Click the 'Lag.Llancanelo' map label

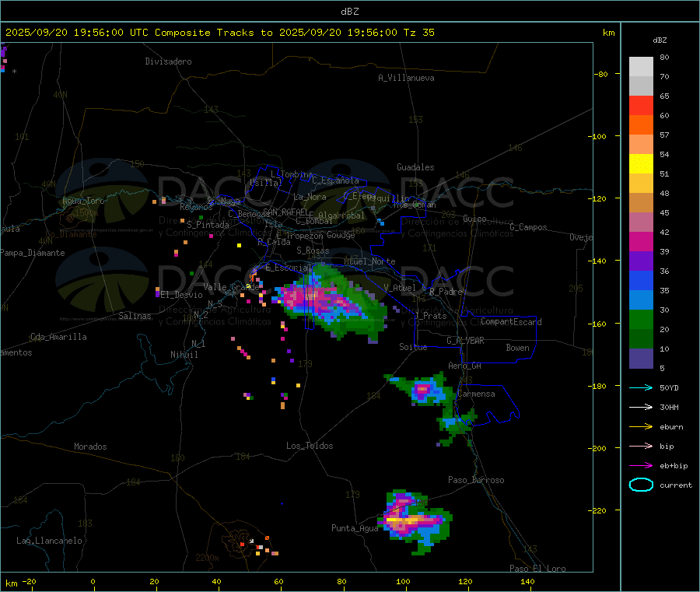tap(50, 541)
